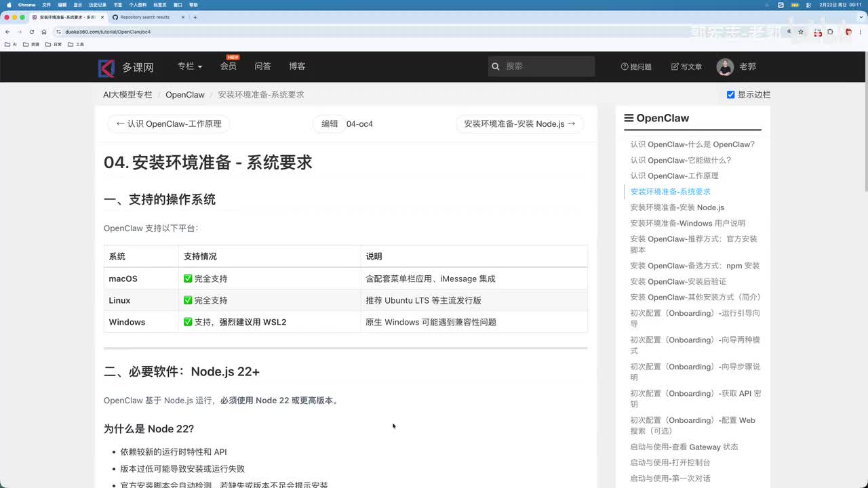Open the 问答 nav item
The image size is (868, 488).
pos(263,66)
